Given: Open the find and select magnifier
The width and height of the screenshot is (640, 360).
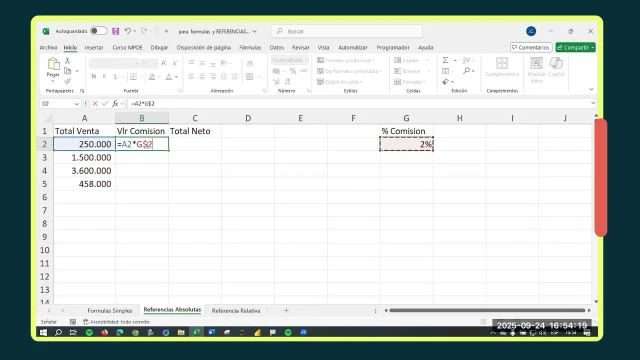Looking at the screenshot, I should click(x=467, y=71).
